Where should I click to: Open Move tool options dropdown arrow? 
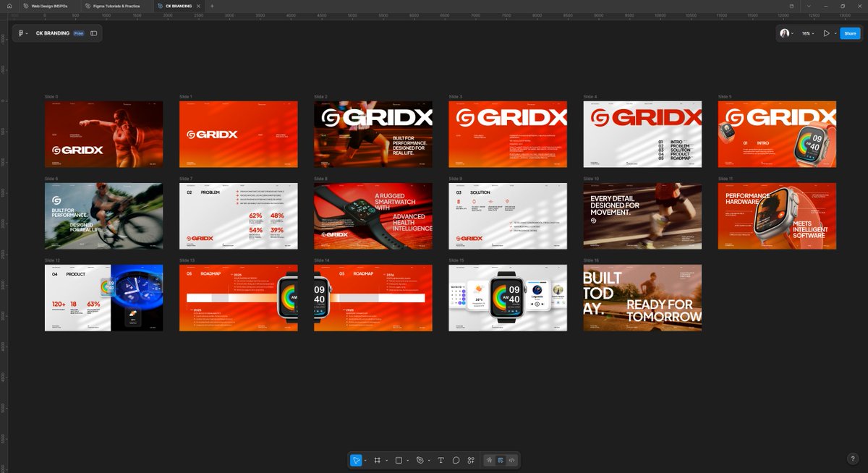[365, 460]
